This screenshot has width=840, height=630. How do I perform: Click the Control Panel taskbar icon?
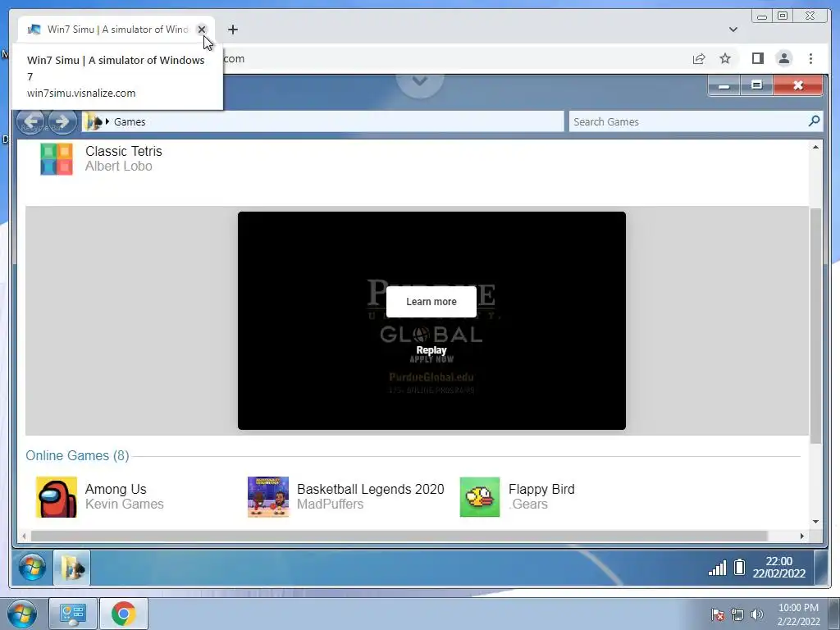[73, 614]
